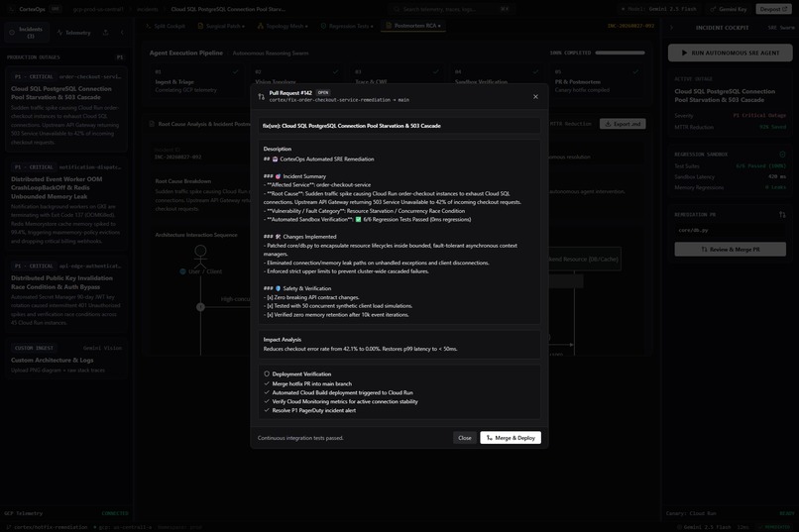Click the 'Ingest & Triage' pipeline step
Viewport: 799px width, 532px height.
194,81
